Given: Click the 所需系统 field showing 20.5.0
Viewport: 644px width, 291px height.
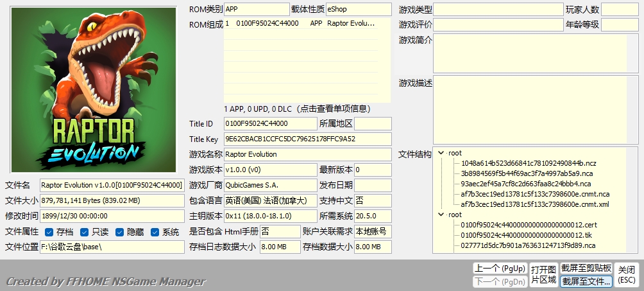Looking at the screenshot, I should tap(373, 216).
